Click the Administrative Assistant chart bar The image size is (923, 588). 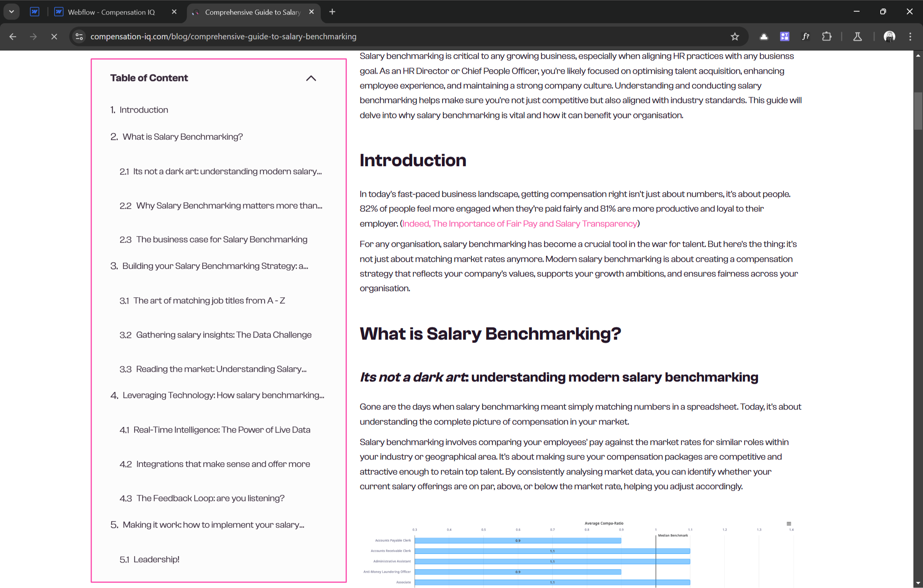pos(552,561)
